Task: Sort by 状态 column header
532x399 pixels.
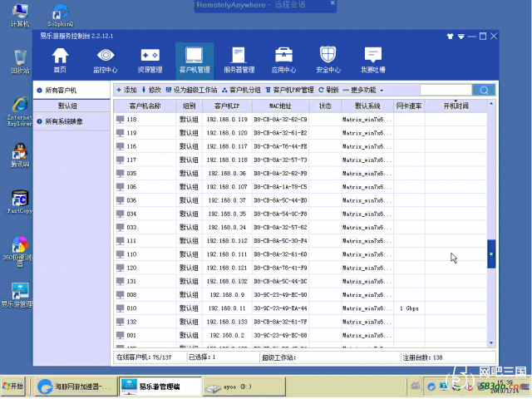Action: coord(325,106)
